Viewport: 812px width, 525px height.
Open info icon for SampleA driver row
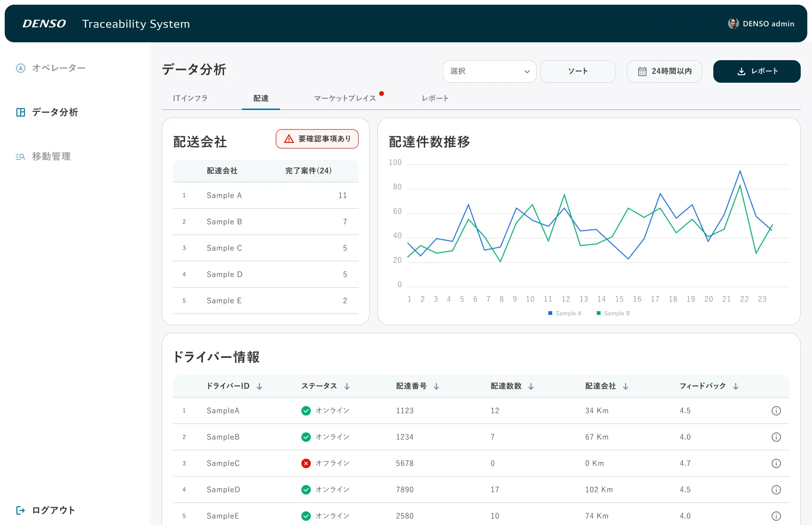pos(776,411)
